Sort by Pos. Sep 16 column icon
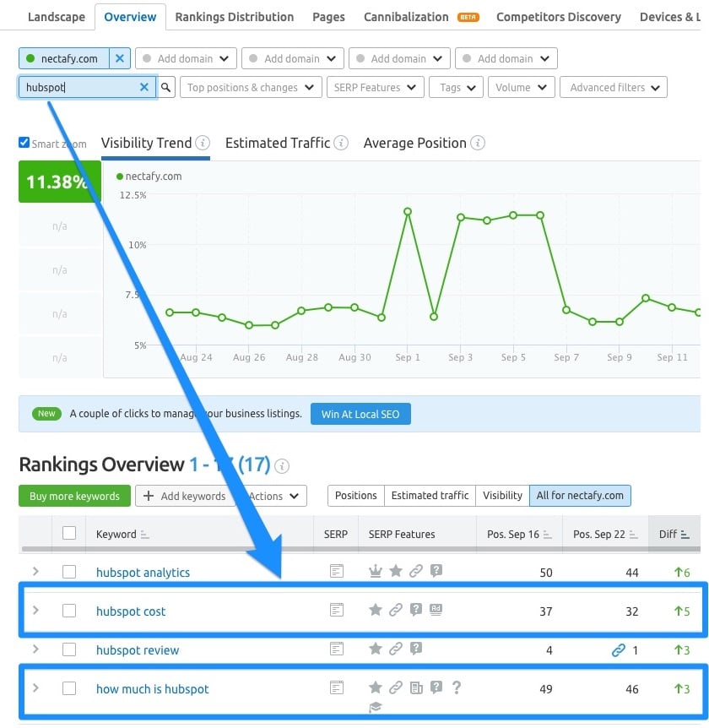The image size is (709, 728). 548,535
